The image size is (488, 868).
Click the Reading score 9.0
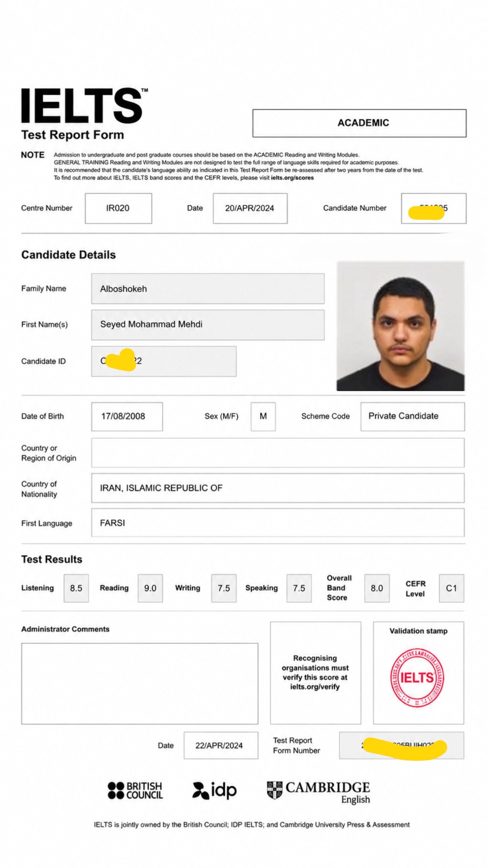150,588
